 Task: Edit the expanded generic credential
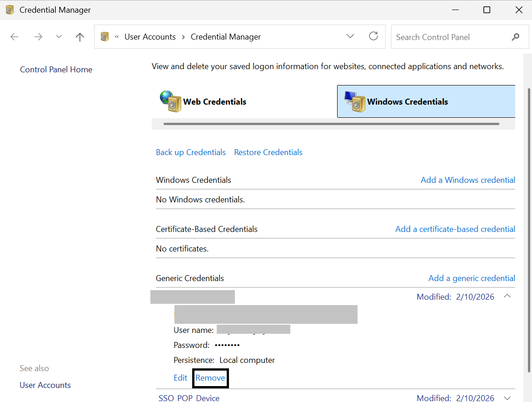pos(180,378)
